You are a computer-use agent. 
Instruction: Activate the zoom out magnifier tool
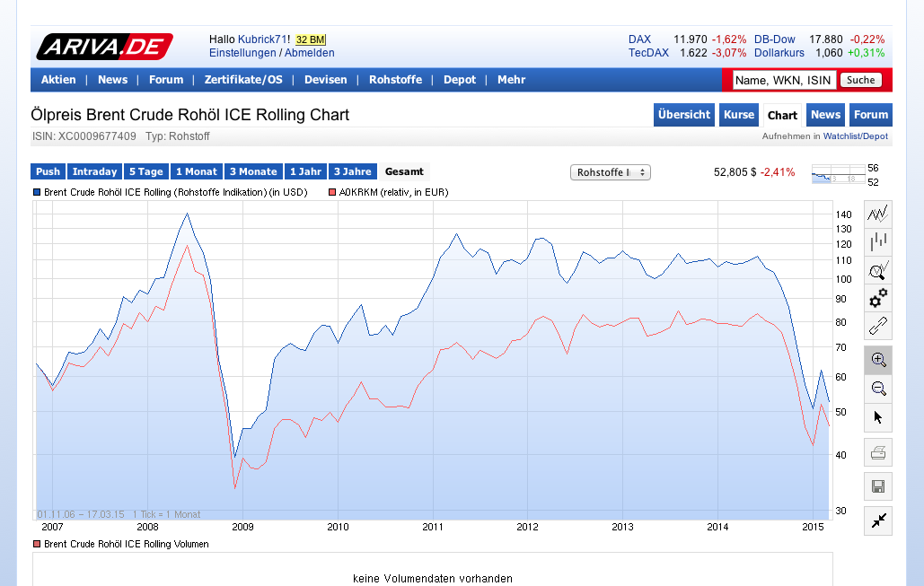coord(877,389)
